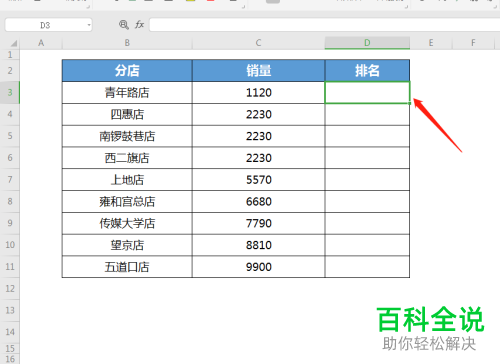Select the sales cell 6680
The height and width of the screenshot is (364, 500).
click(258, 201)
